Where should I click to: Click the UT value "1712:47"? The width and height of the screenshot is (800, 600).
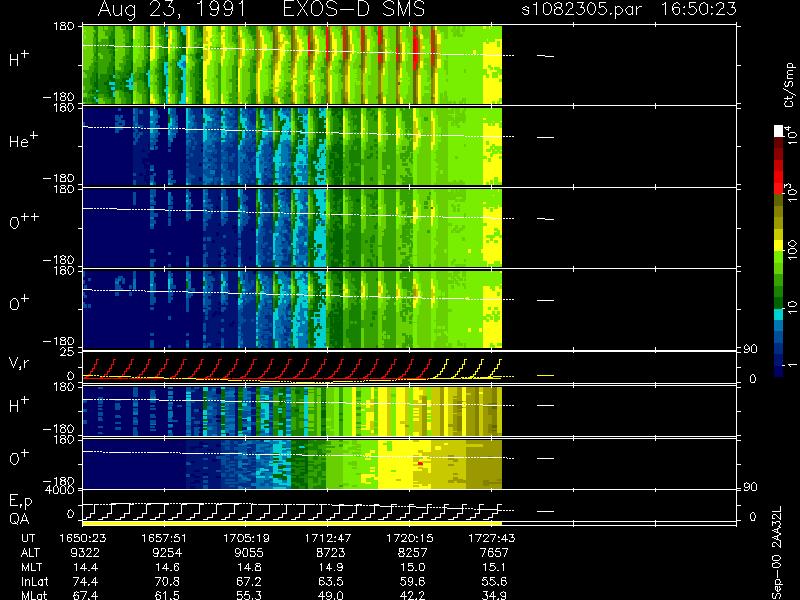pyautogui.click(x=328, y=538)
